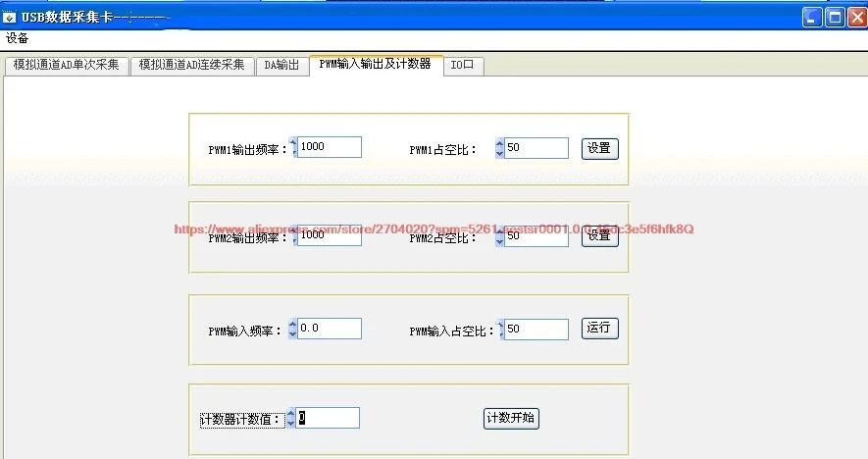Maximize the USB数据采集卡 window
868x459 pixels.
(x=835, y=18)
